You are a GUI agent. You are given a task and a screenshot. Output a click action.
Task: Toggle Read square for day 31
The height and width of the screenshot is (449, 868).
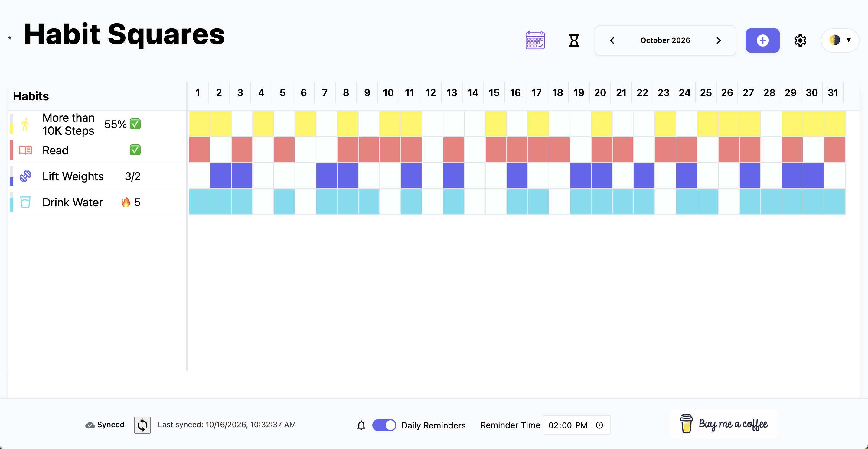tap(835, 150)
